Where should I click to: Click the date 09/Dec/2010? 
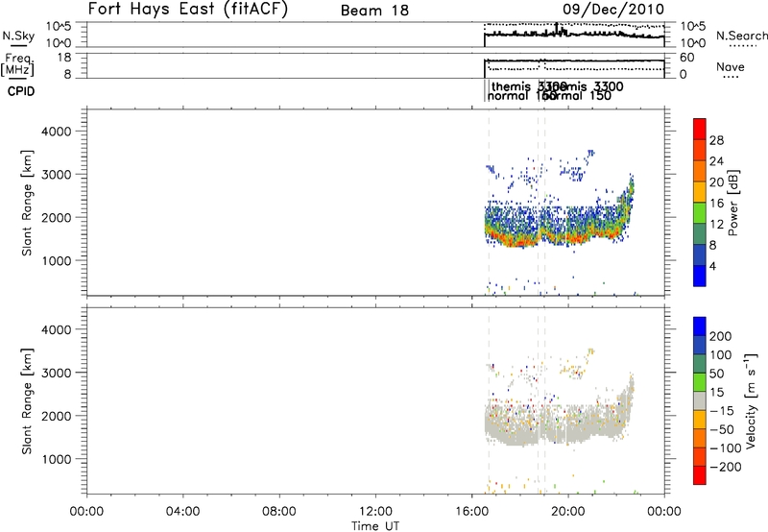pyautogui.click(x=613, y=10)
